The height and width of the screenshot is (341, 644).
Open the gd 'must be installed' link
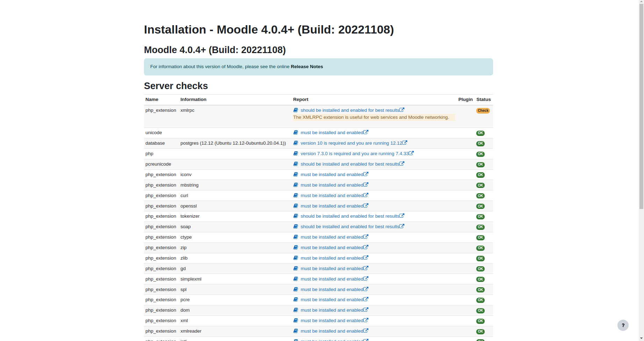332,269
